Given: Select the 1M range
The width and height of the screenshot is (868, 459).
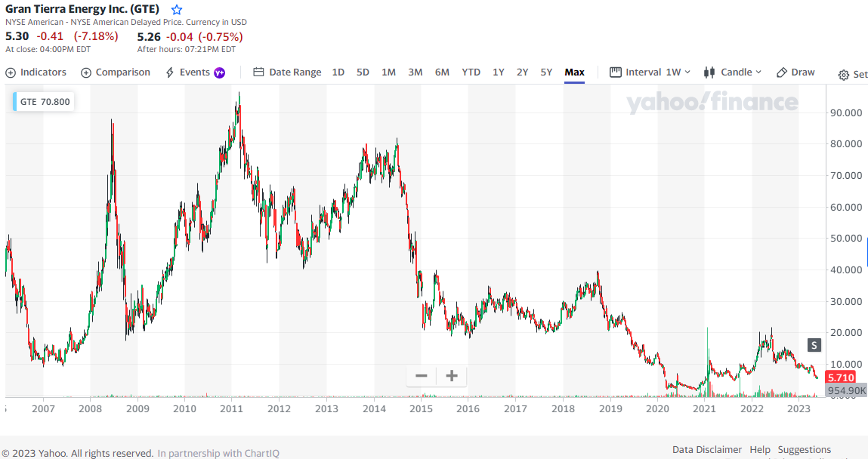Looking at the screenshot, I should tap(388, 72).
